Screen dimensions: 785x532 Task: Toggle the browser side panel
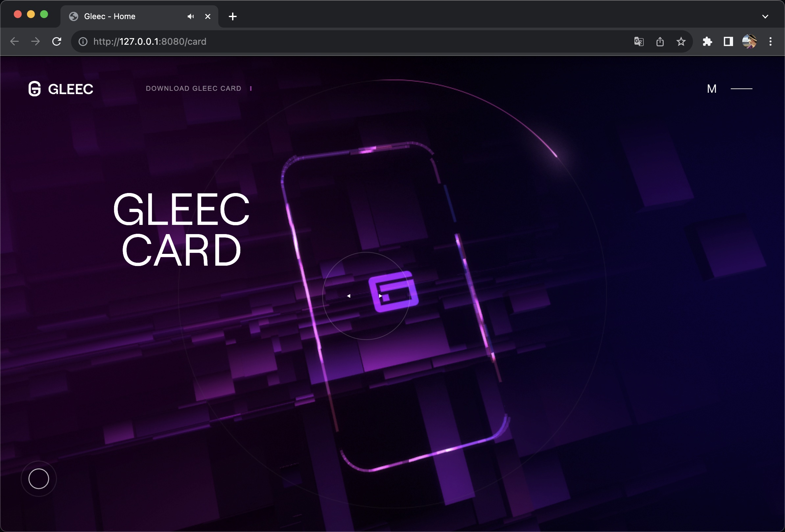tap(728, 41)
